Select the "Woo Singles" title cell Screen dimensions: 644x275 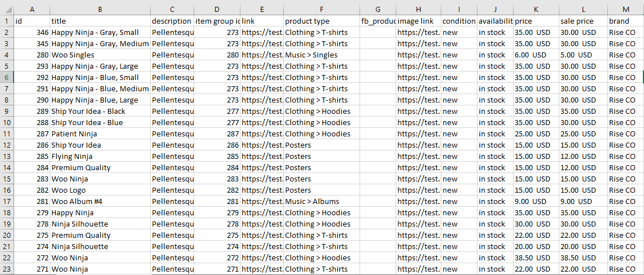(100, 55)
